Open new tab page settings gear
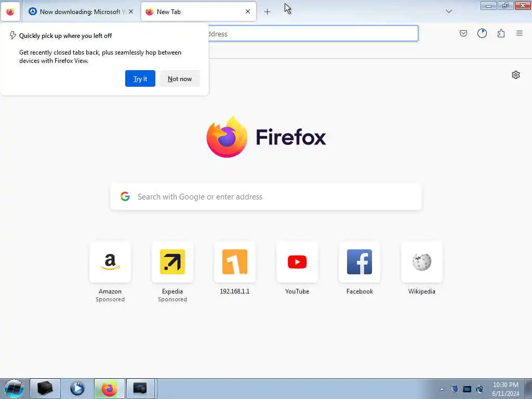Image resolution: width=532 pixels, height=399 pixels. pyautogui.click(x=516, y=75)
